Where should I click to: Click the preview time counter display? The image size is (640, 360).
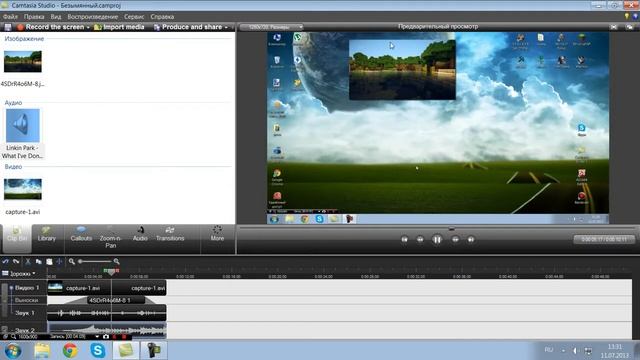[x=604, y=240]
